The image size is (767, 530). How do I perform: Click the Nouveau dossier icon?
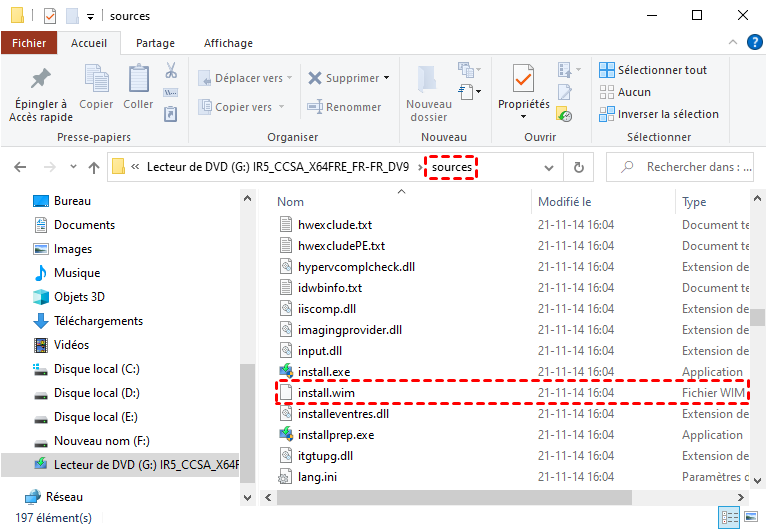click(428, 79)
